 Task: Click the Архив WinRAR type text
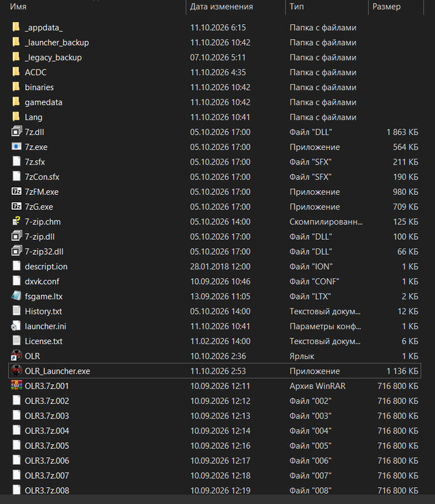pyautogui.click(x=317, y=386)
